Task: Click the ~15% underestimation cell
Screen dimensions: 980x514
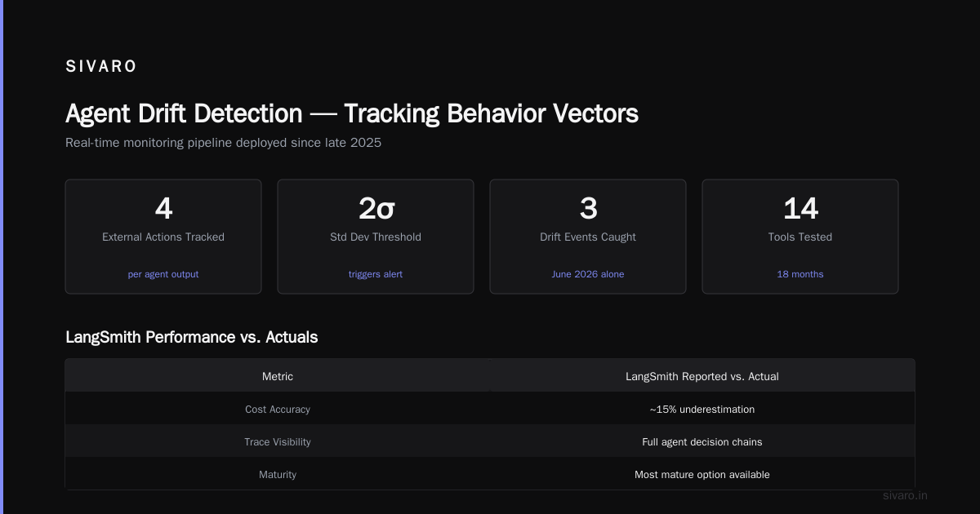Action: 702,409
